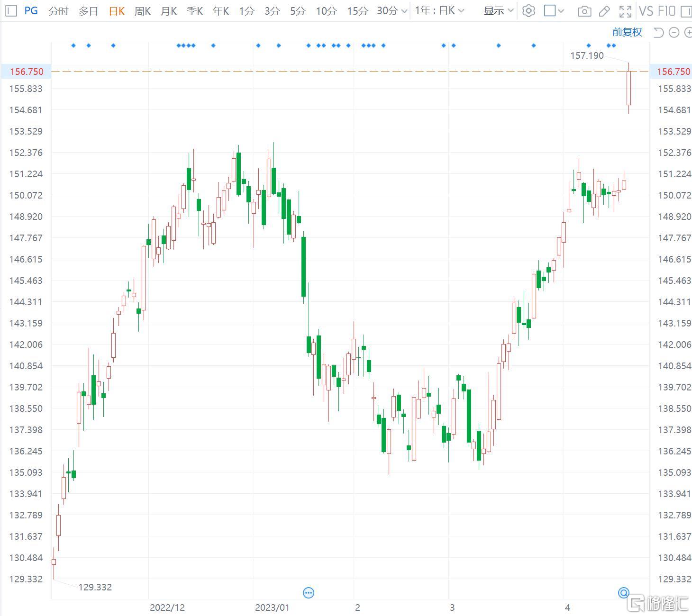This screenshot has height=616, width=692.
Task: Click the 142.006 right axis price
Action: [x=674, y=344]
